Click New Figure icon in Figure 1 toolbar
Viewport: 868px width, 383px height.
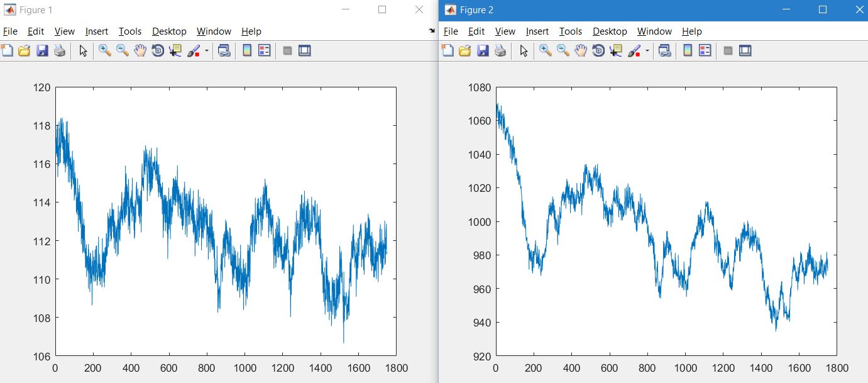click(7, 51)
